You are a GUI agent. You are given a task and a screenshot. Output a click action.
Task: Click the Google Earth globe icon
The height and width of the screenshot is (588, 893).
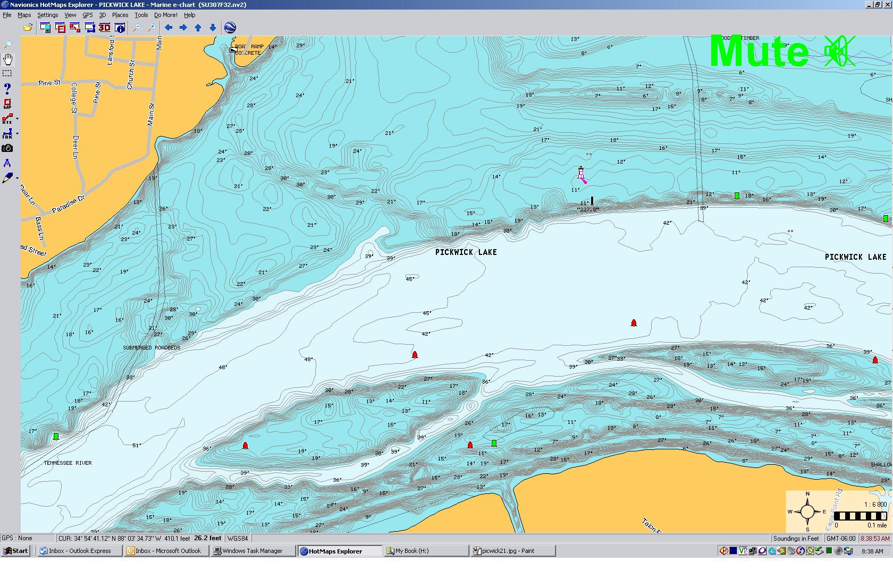click(230, 28)
